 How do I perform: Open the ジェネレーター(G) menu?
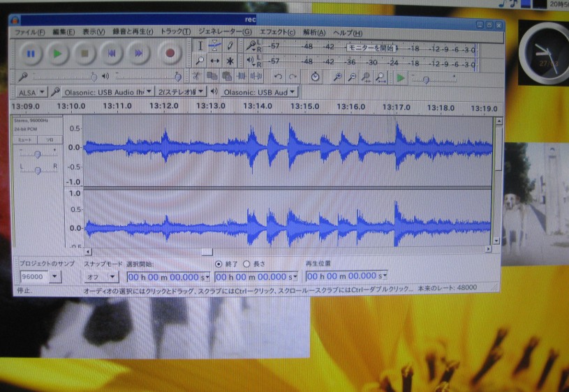225,32
